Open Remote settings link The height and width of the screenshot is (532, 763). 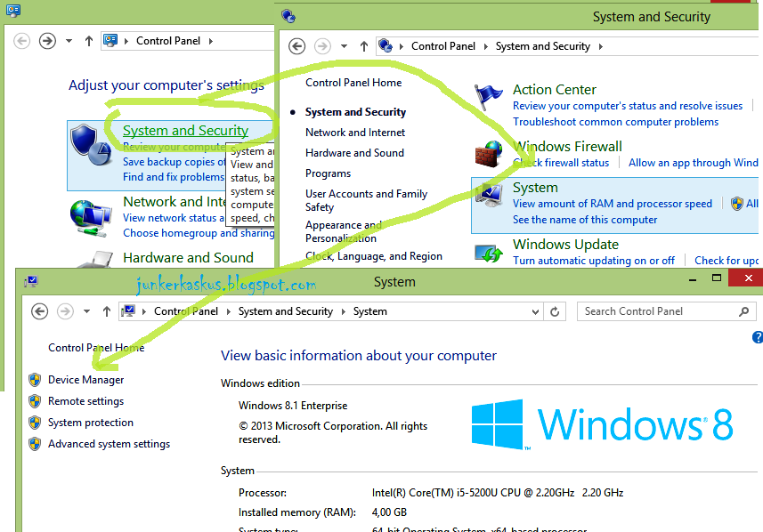pos(85,401)
